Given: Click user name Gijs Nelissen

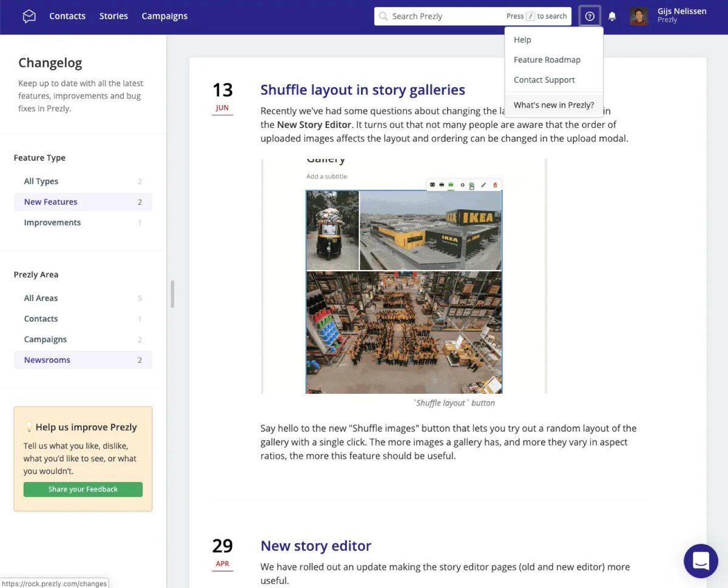Looking at the screenshot, I should coord(682,11).
